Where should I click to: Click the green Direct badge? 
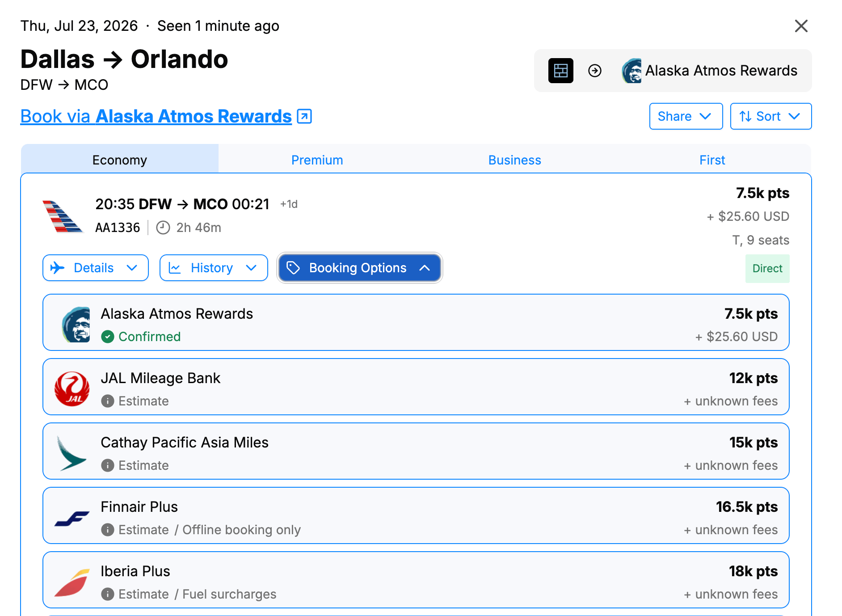coord(767,269)
